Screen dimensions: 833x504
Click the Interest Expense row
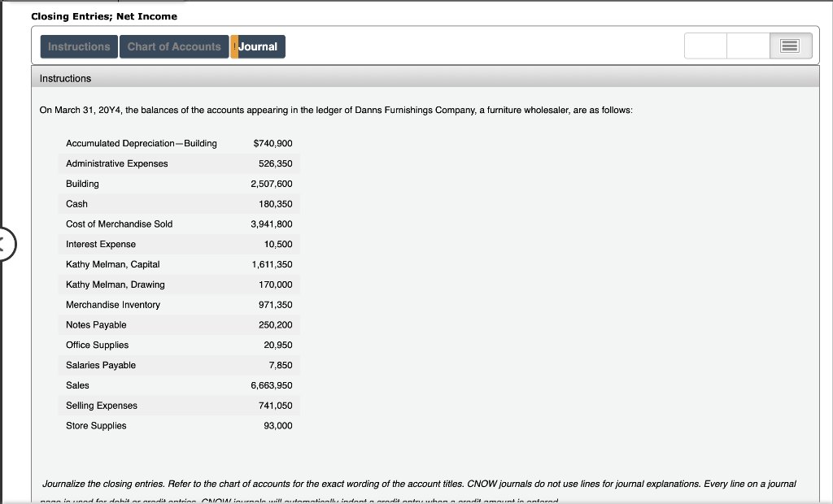tap(179, 244)
